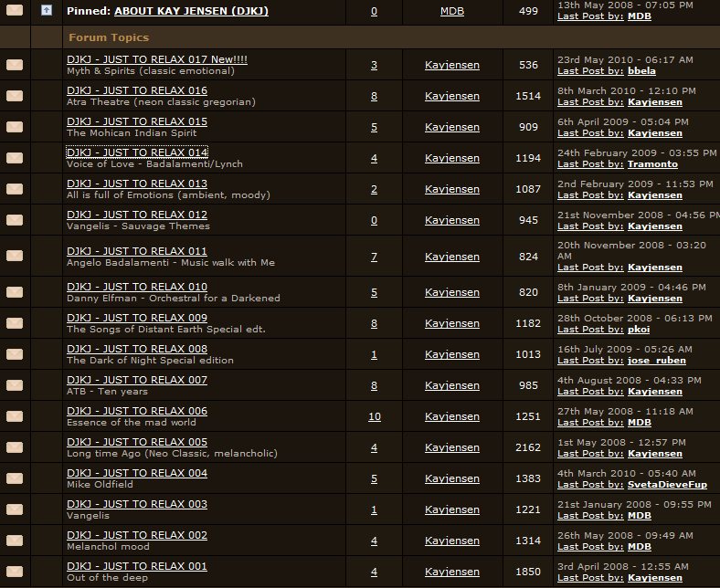This screenshot has width=720, height=588.
Task: Click reply count 0 for pinned ABOUT KAY JENSEN topic
Action: [375, 11]
